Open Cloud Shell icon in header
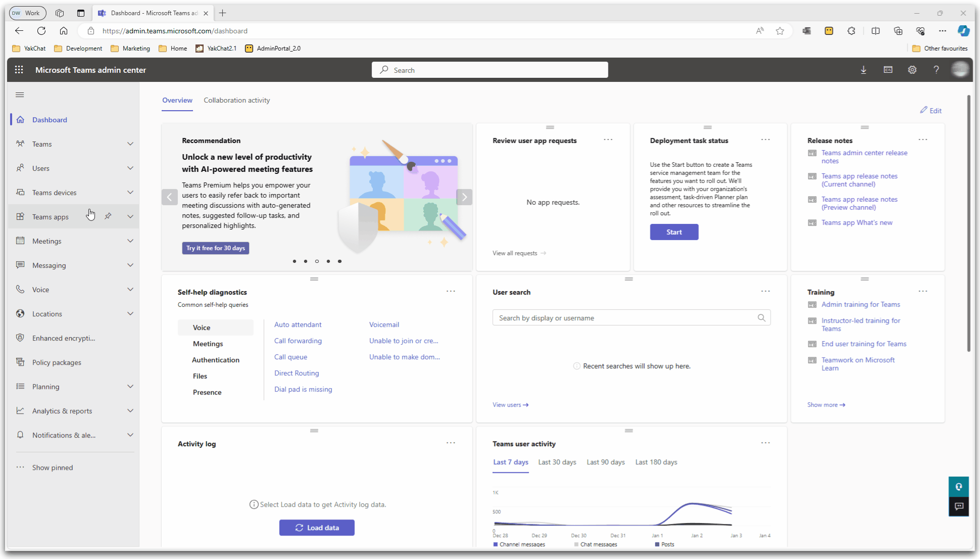The width and height of the screenshot is (980, 559). (x=888, y=70)
